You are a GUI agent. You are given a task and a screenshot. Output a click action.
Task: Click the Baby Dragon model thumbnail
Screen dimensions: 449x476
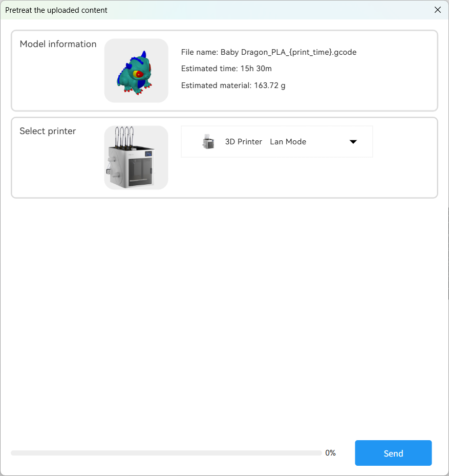(136, 71)
